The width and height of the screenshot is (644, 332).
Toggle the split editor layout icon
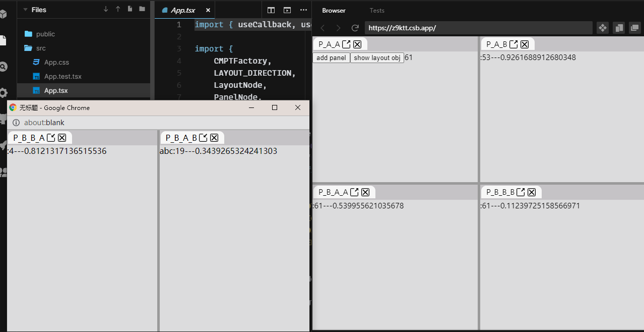(271, 10)
